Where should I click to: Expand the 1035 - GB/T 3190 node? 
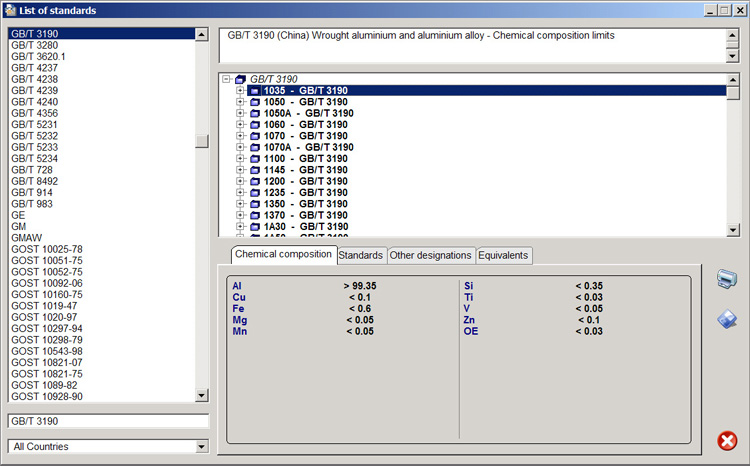pos(240,90)
